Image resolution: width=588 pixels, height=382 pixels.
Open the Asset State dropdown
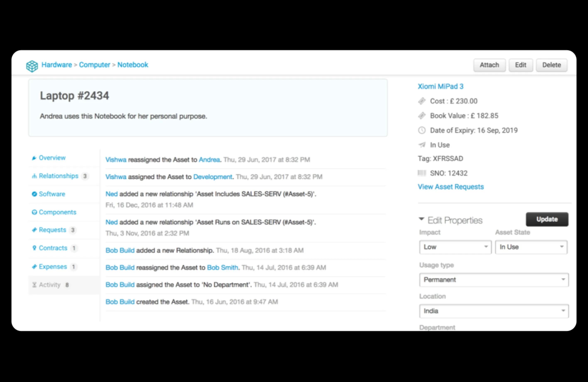[x=531, y=247]
